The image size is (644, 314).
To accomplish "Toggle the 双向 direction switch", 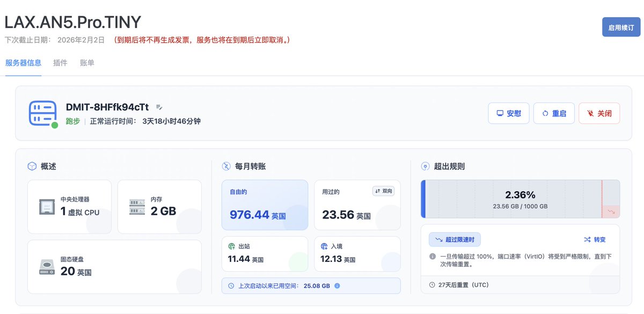I will coord(383,191).
